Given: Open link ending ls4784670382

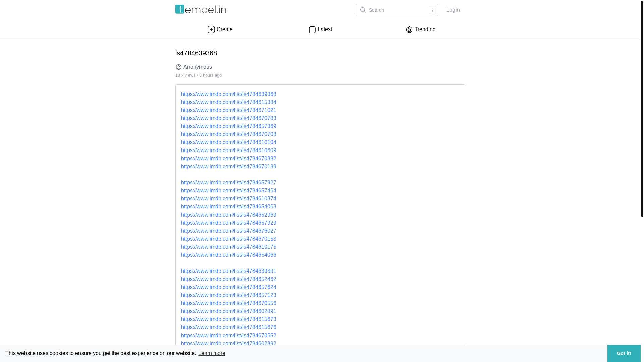Looking at the screenshot, I should 229,159.
